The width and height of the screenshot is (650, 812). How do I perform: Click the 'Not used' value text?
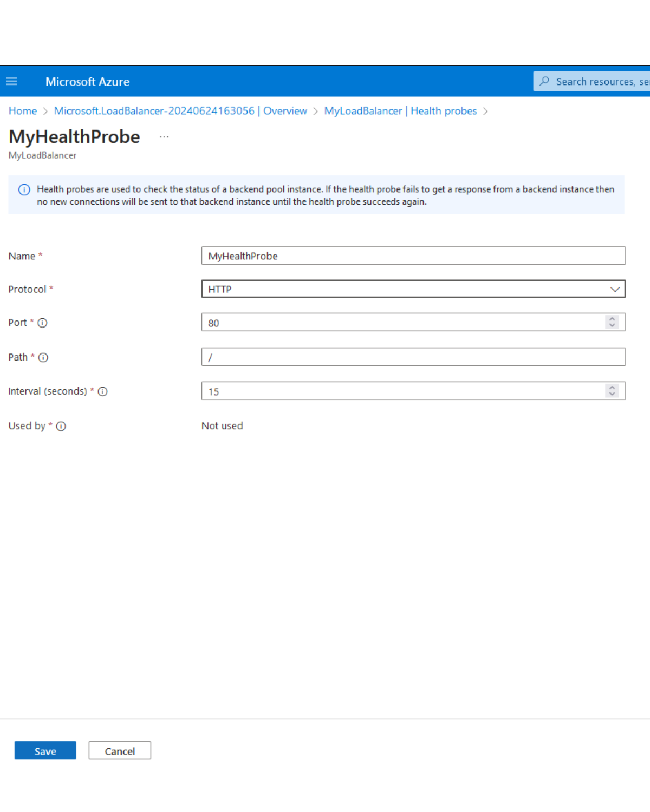tap(222, 426)
